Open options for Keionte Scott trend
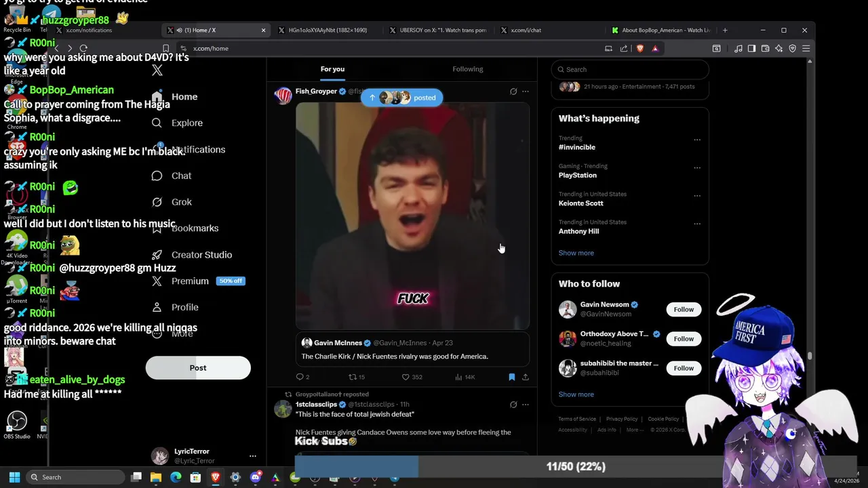Image resolution: width=868 pixels, height=488 pixels. (697, 196)
